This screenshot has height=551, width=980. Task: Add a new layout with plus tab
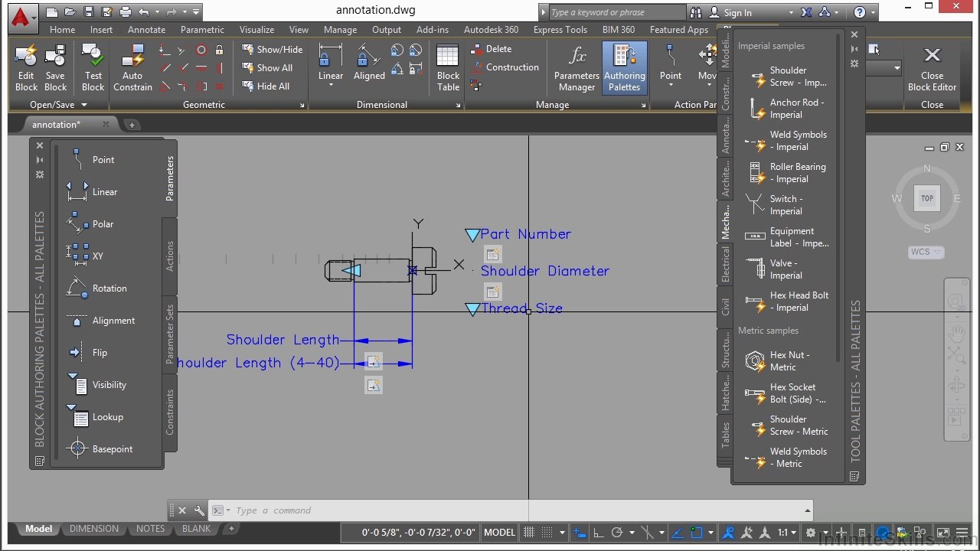tap(231, 529)
